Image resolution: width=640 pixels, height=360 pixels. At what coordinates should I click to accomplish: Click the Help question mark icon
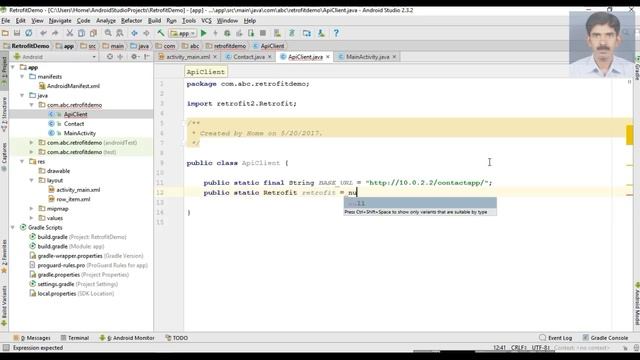336,33
